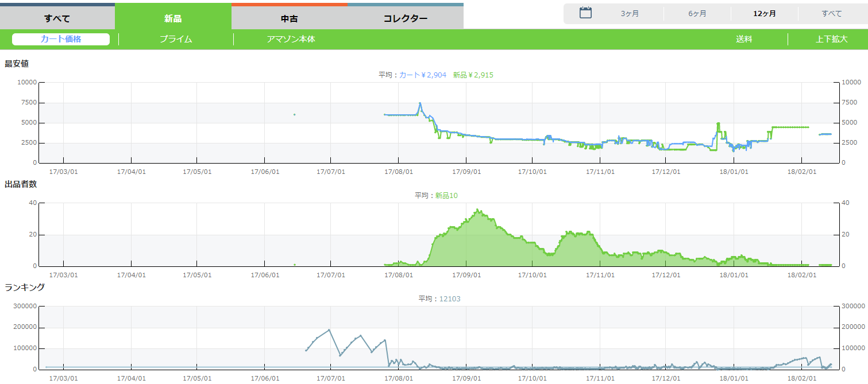Click the 新品 ¥2,915 average legend label
This screenshot has height=384, width=868.
click(473, 75)
